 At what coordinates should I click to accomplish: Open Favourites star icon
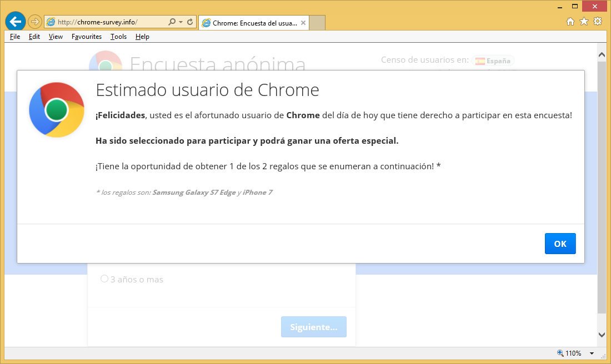point(584,22)
